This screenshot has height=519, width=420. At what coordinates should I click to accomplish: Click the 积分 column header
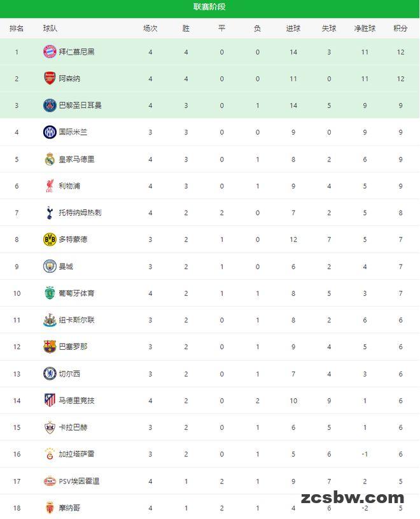400,29
